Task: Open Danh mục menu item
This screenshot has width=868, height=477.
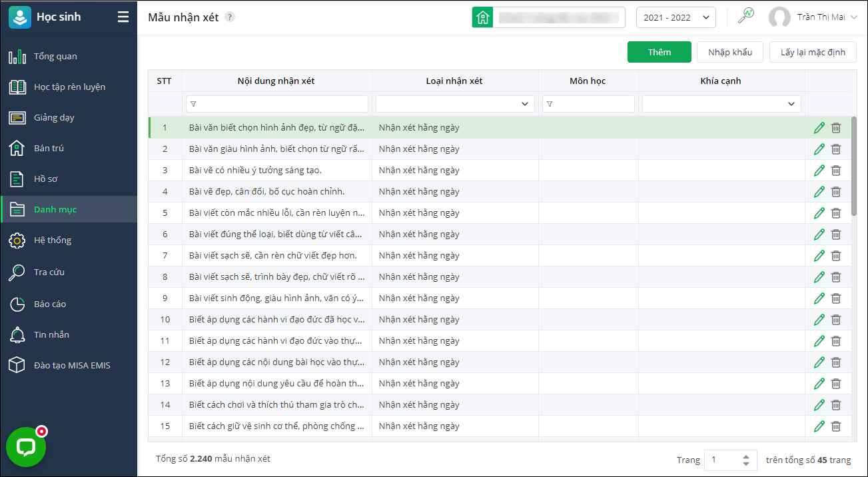Action: 69,209
